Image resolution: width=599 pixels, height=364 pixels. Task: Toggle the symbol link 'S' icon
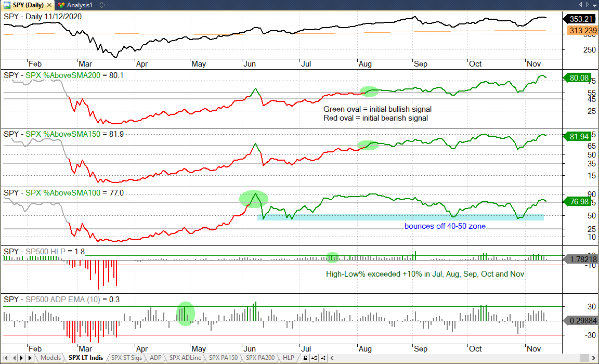pyautogui.click(x=314, y=358)
